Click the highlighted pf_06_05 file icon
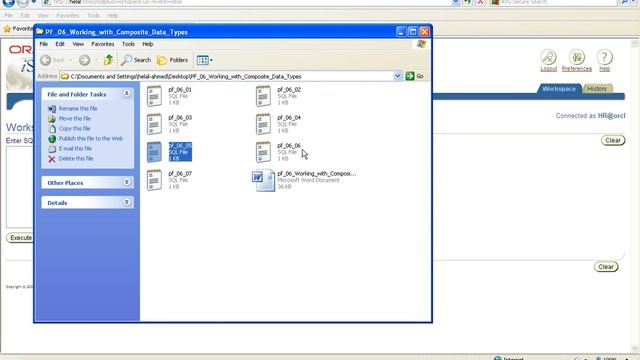Viewport: 640px width, 360px height. click(x=154, y=151)
